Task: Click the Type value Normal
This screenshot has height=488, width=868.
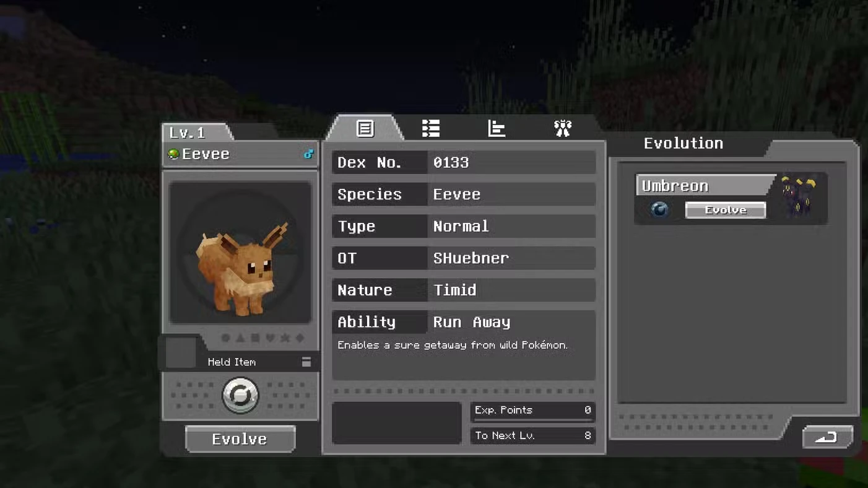Action: (461, 226)
